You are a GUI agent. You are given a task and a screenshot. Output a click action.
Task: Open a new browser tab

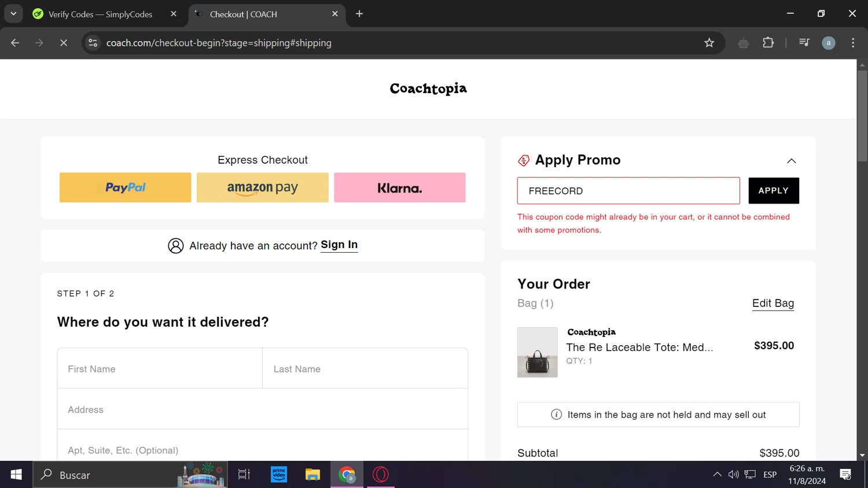click(x=359, y=14)
